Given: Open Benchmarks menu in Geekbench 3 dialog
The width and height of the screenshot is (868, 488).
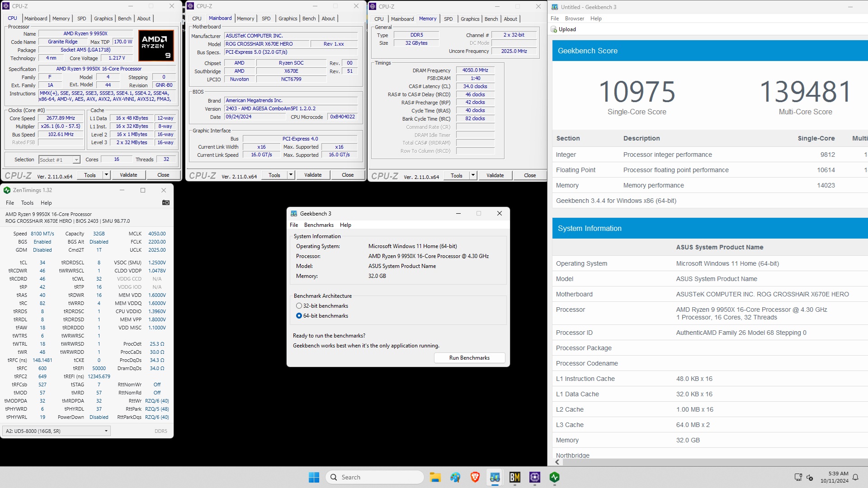Looking at the screenshot, I should pyautogui.click(x=319, y=225).
